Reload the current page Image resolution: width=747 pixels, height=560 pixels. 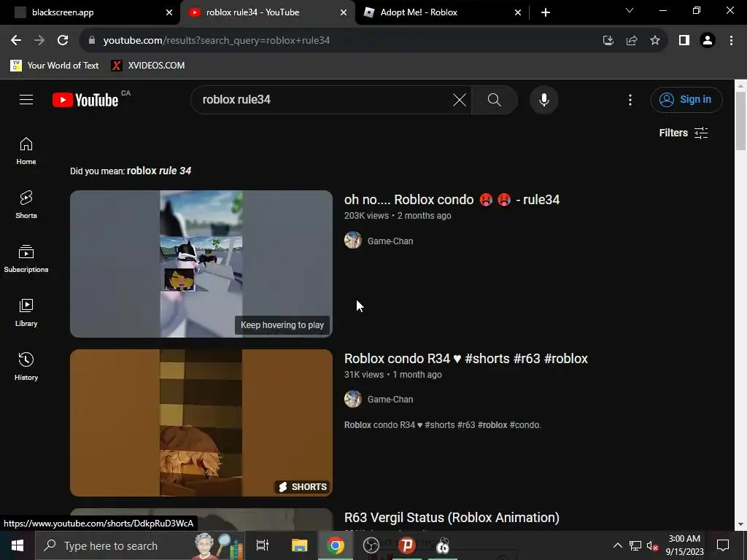63,41
